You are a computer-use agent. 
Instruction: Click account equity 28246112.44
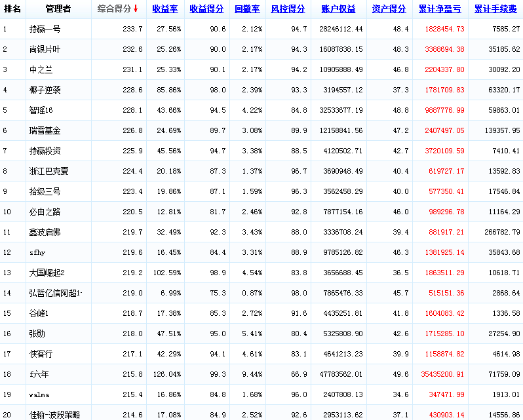[x=341, y=29]
